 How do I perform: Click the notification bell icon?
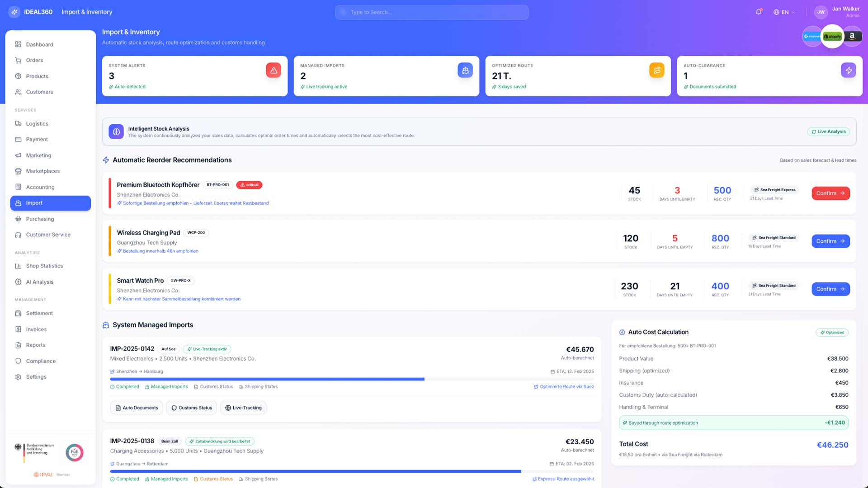click(759, 12)
